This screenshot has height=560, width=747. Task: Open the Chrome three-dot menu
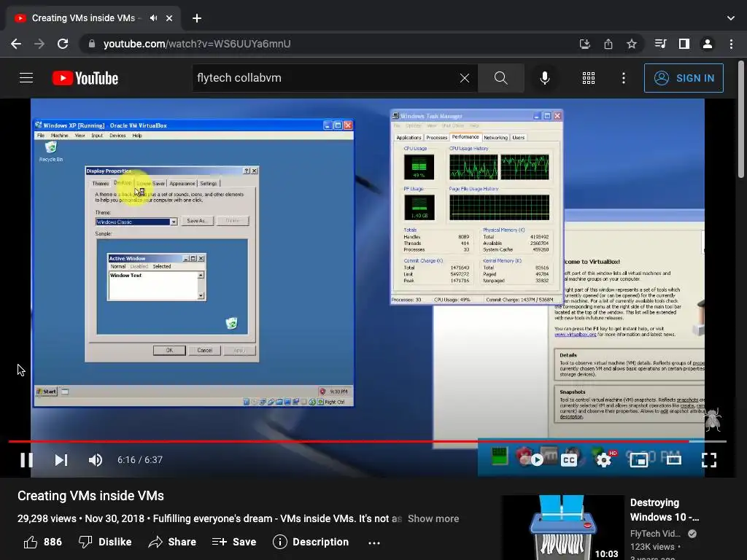coord(731,44)
